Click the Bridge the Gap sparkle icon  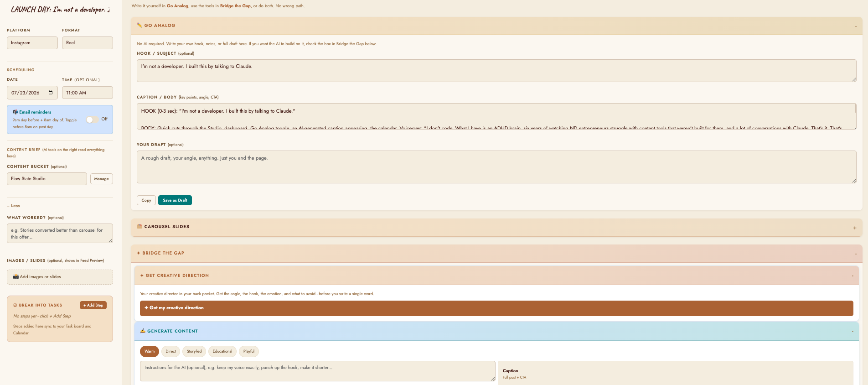click(139, 253)
